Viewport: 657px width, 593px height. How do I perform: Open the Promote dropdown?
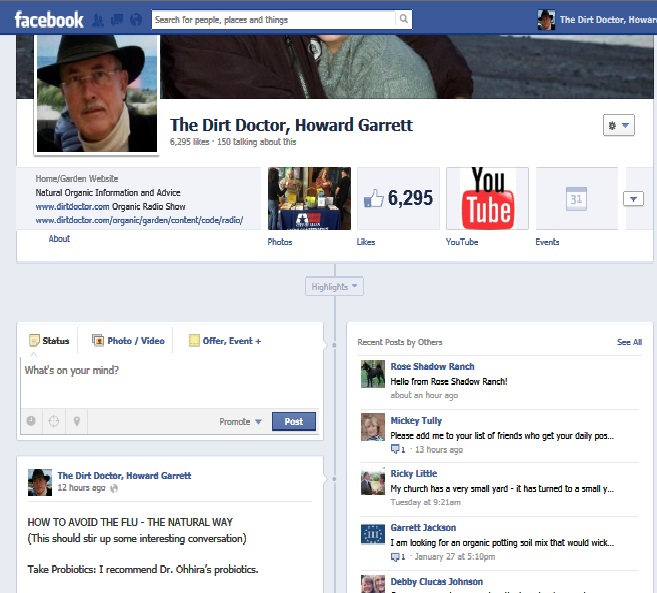(x=241, y=422)
